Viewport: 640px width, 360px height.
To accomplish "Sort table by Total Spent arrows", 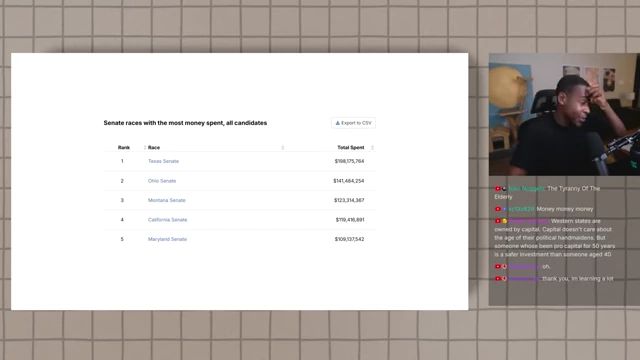I will (372, 148).
